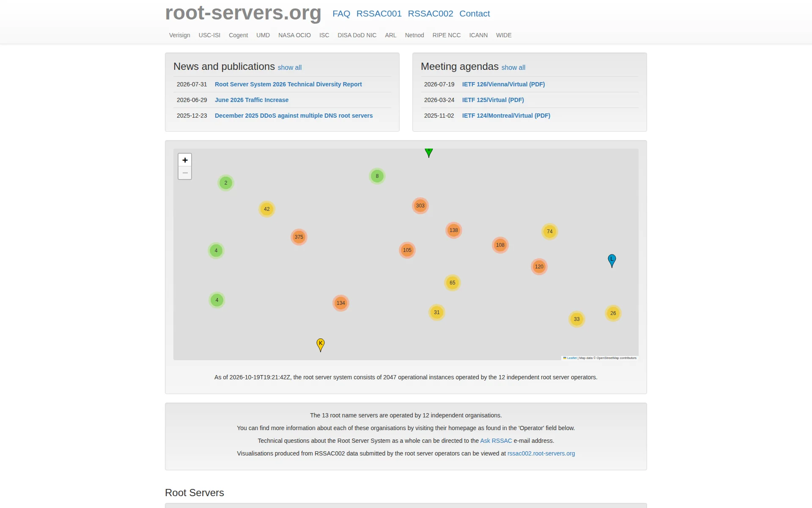Open June 2026 Traffic Increase article

pos(252,100)
